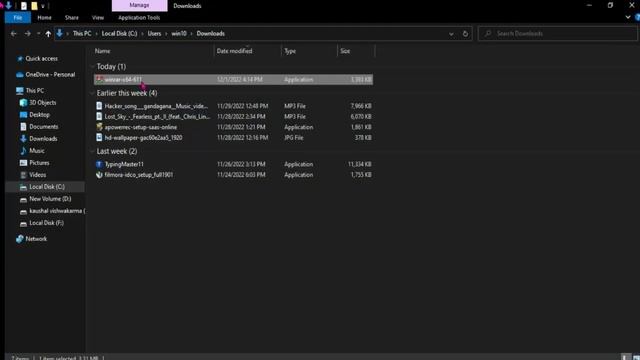The width and height of the screenshot is (640, 360).
Task: Click Properties icon in quick access toolbar
Action: tap(24, 6)
